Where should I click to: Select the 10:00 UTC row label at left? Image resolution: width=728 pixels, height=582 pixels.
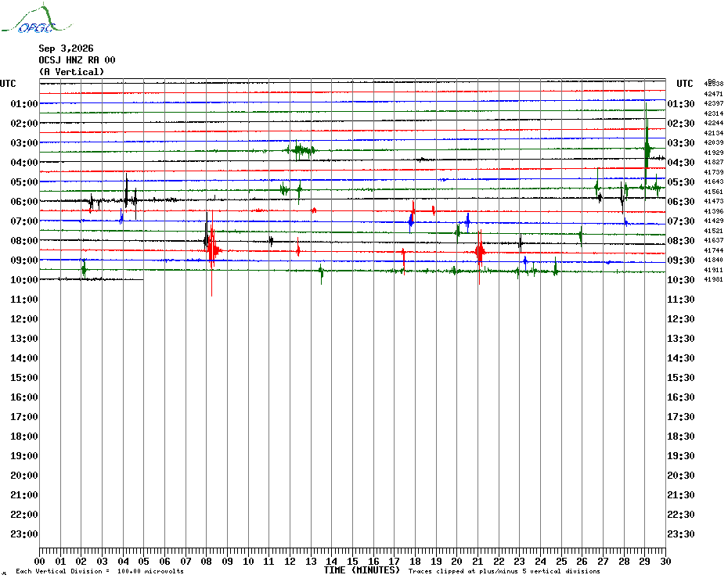coord(24,280)
